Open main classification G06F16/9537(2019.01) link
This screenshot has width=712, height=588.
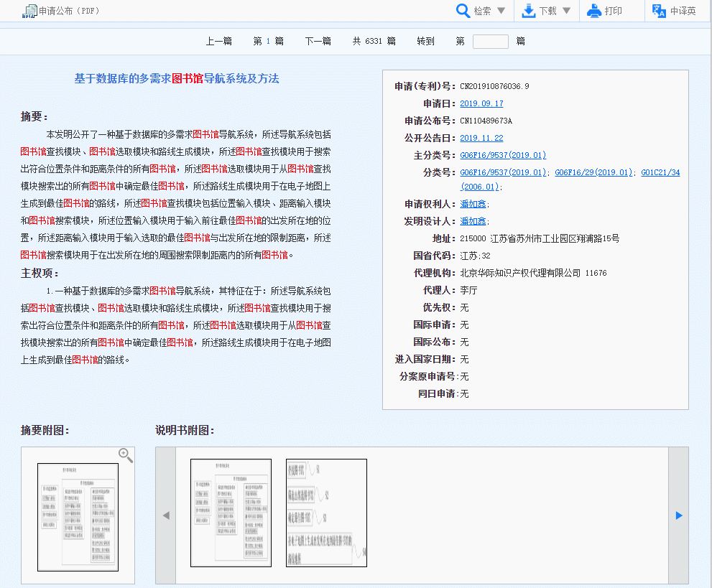coord(503,155)
